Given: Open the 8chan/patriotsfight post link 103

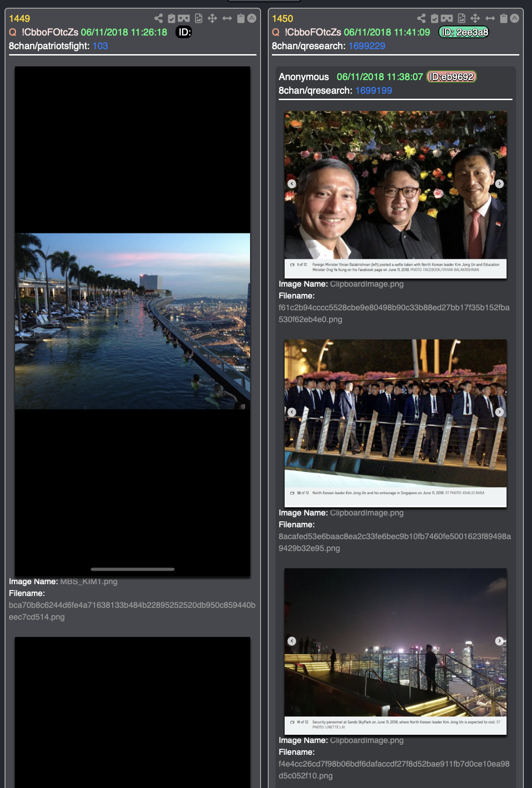Looking at the screenshot, I should tap(100, 46).
